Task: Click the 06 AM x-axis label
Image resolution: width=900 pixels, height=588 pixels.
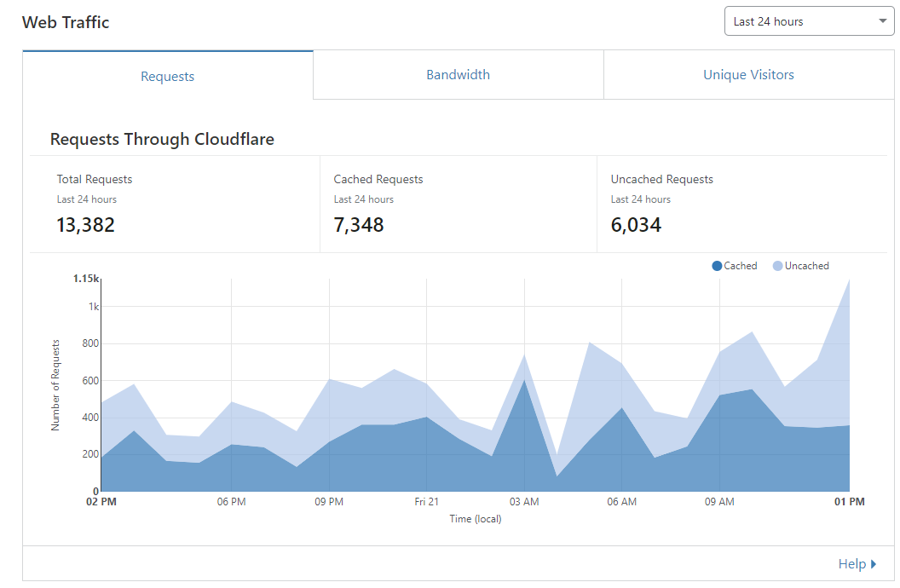Action: (621, 502)
